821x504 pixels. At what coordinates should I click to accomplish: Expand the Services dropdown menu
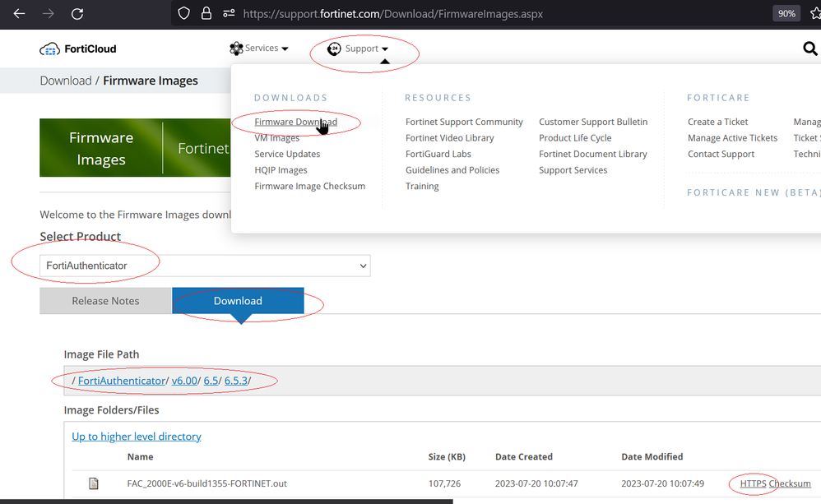coord(259,49)
